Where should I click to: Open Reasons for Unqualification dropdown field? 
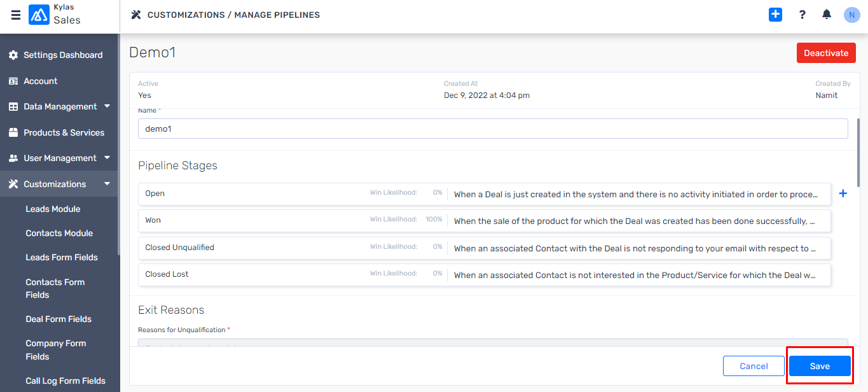click(493, 343)
